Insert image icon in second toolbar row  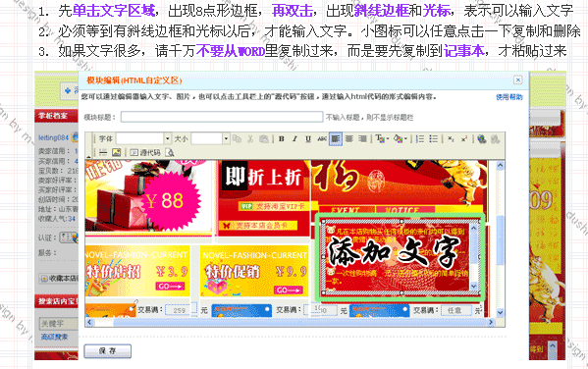pyautogui.click(x=117, y=152)
